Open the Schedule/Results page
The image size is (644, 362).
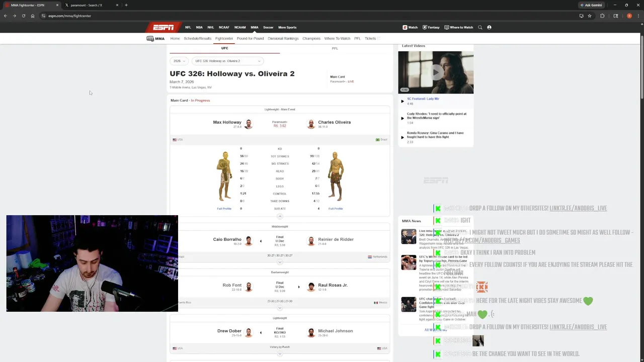point(197,38)
